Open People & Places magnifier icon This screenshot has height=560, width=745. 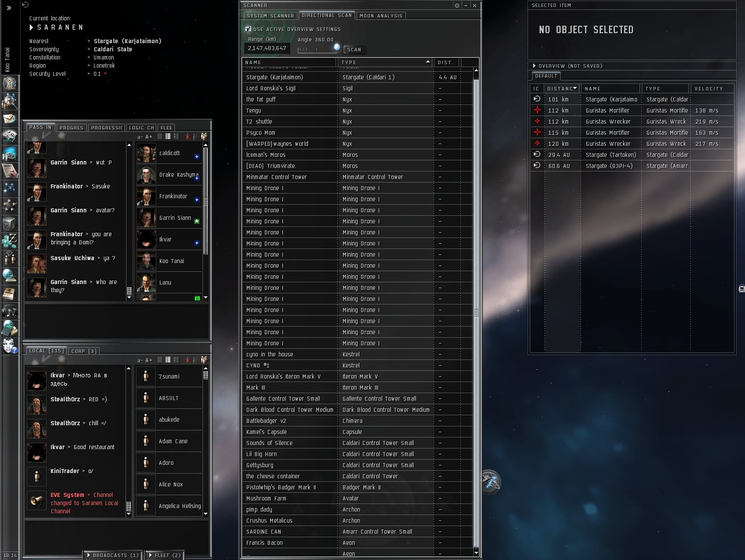point(9,101)
